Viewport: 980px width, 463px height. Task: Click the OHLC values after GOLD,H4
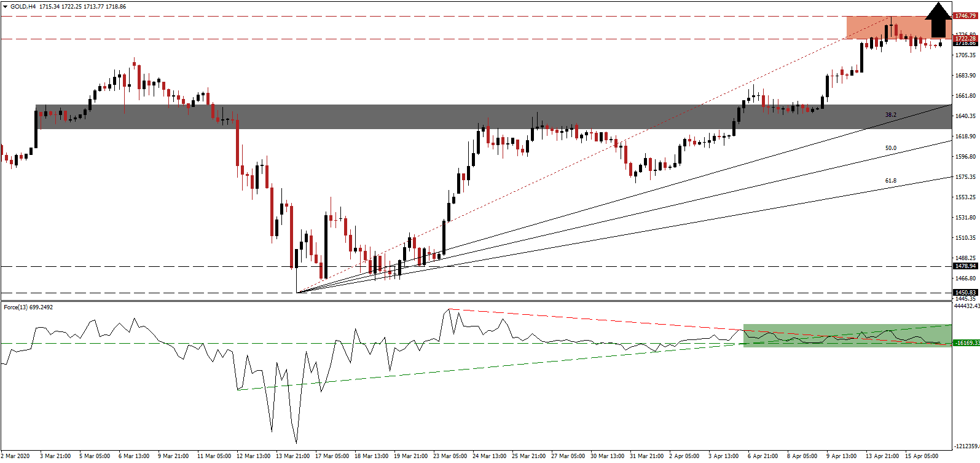point(82,7)
